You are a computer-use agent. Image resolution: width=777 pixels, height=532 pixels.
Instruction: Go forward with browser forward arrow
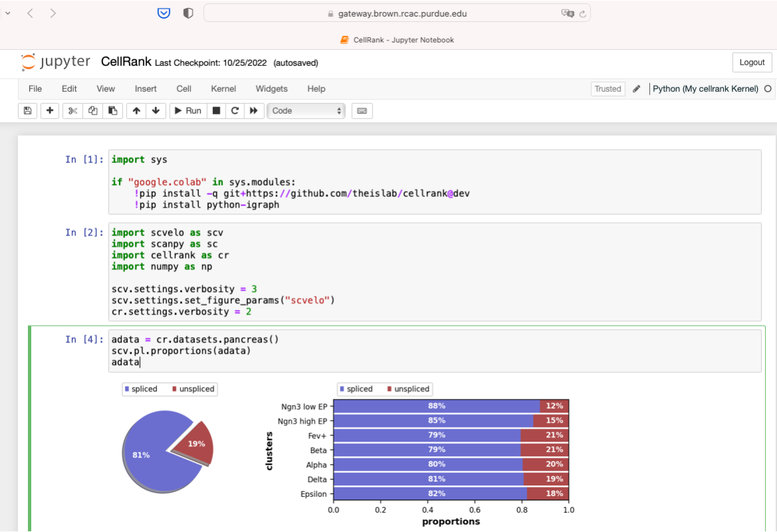(x=53, y=13)
